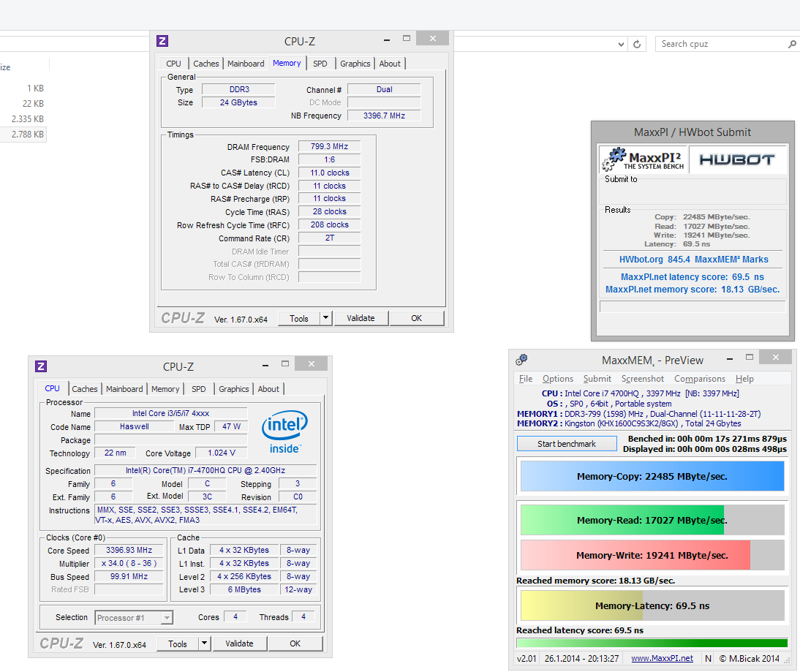Open Tools dropdown arrow in CPU-Z CPU window

(x=204, y=643)
